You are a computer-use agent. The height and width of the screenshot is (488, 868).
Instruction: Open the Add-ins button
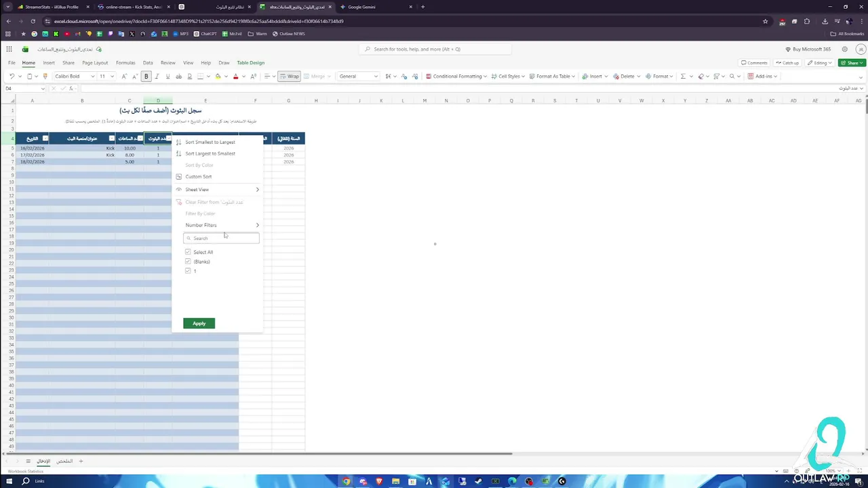click(x=763, y=76)
